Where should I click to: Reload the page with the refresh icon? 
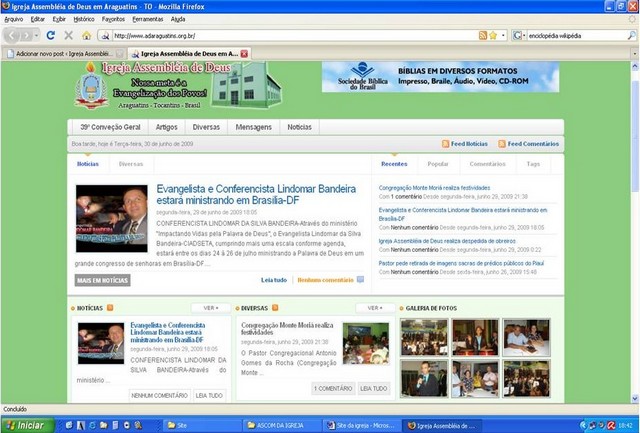pos(51,36)
